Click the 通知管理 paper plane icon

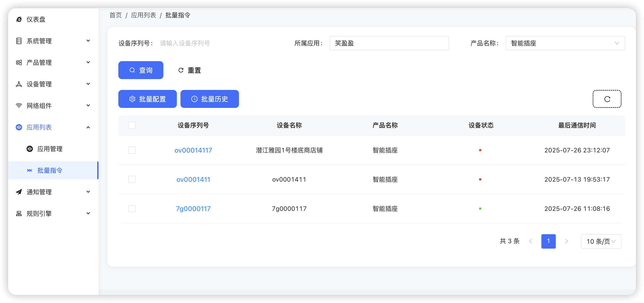pos(18,192)
